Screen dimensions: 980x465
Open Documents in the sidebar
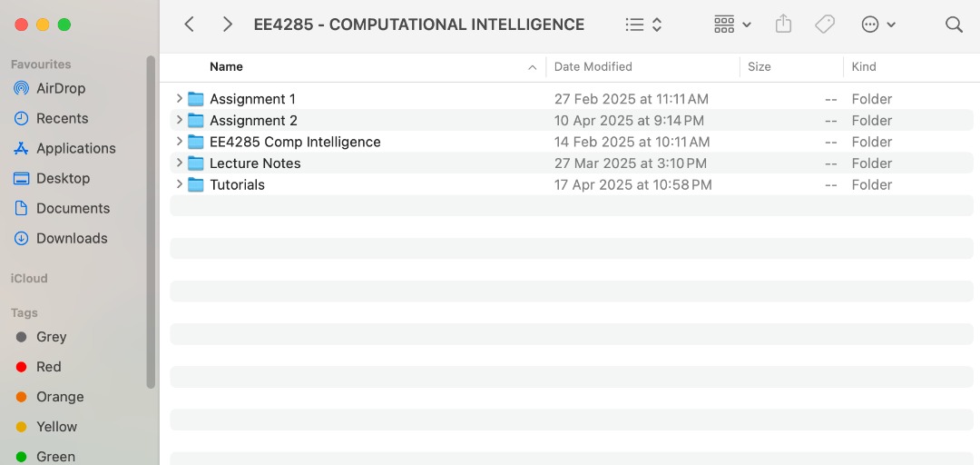[73, 208]
